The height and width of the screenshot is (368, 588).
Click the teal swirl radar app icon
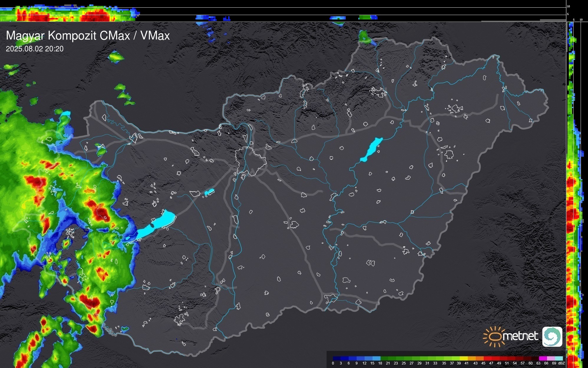(552, 336)
